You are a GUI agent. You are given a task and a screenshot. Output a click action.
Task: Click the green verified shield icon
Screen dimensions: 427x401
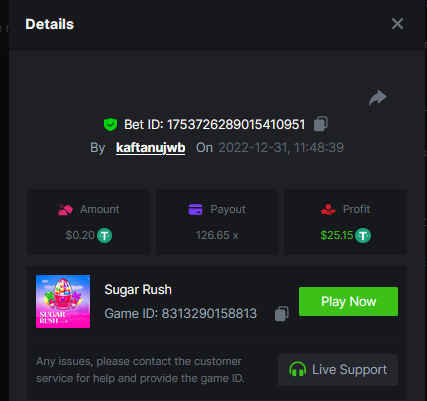110,125
